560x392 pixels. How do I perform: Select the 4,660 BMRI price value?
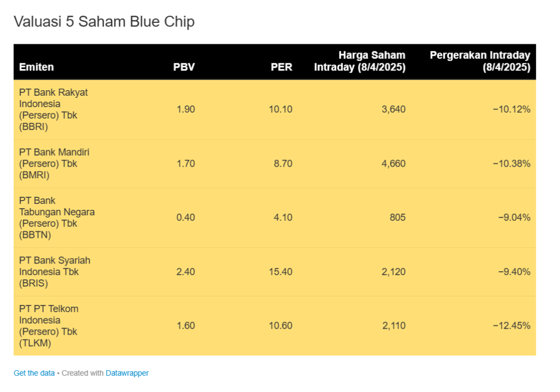pyautogui.click(x=393, y=163)
